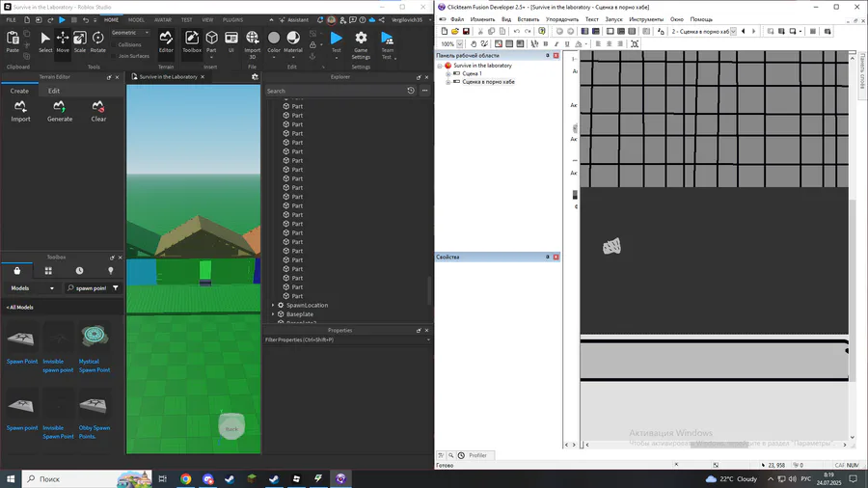Go to previous frame arrow in Clickteam
This screenshot has height=488, width=868.
(x=743, y=32)
